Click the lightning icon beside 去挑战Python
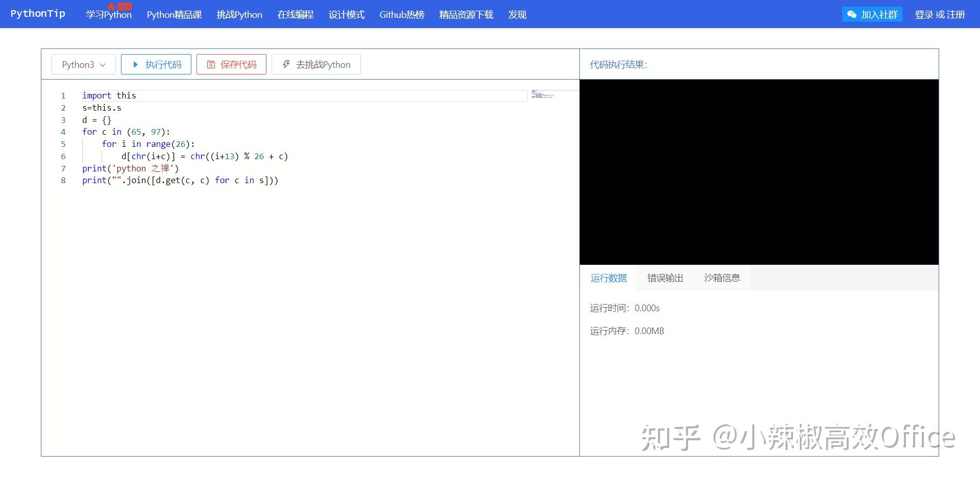This screenshot has width=980, height=477. [286, 64]
